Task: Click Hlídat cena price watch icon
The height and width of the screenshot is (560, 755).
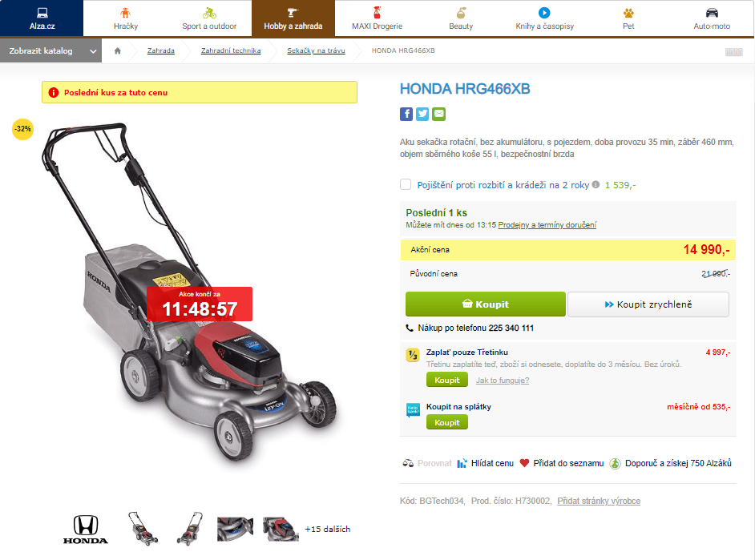Action: 462,463
